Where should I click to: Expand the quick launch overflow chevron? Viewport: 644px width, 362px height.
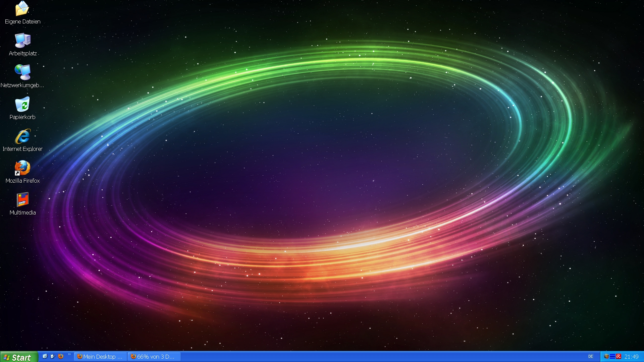(x=69, y=354)
